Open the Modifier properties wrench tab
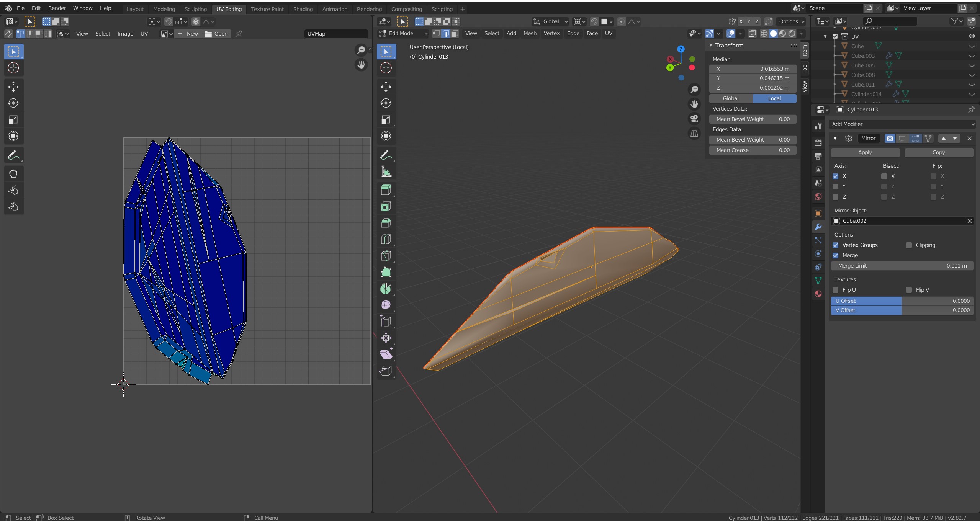980x521 pixels. [818, 227]
